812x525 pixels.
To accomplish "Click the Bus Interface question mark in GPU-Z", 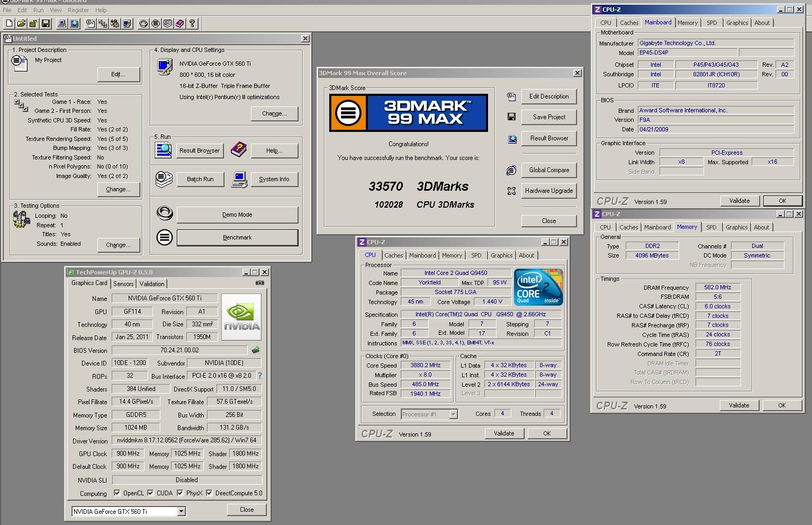I will pyautogui.click(x=259, y=376).
